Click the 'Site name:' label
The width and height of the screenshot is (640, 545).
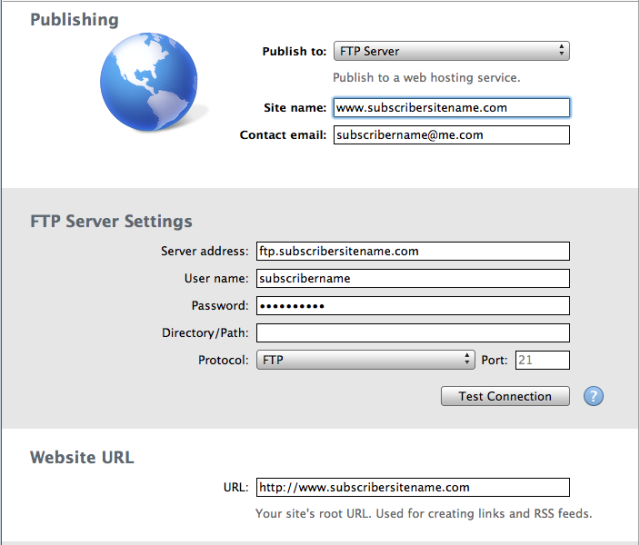pos(295,108)
